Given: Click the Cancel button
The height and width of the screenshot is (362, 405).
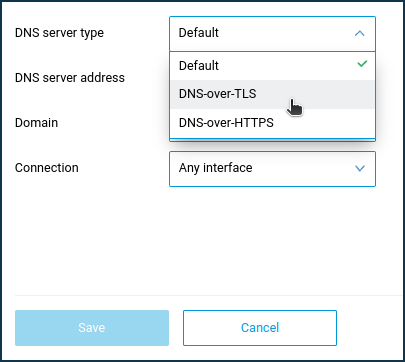Looking at the screenshot, I should pyautogui.click(x=260, y=328).
